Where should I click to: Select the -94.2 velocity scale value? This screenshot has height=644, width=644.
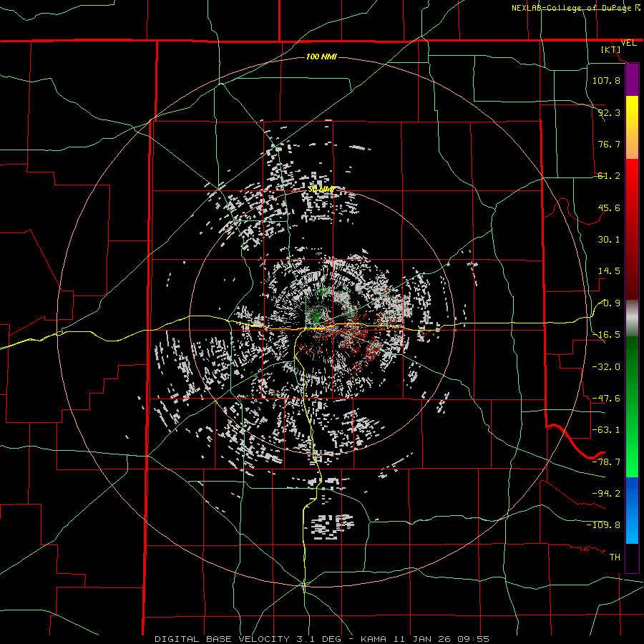pyautogui.click(x=606, y=494)
